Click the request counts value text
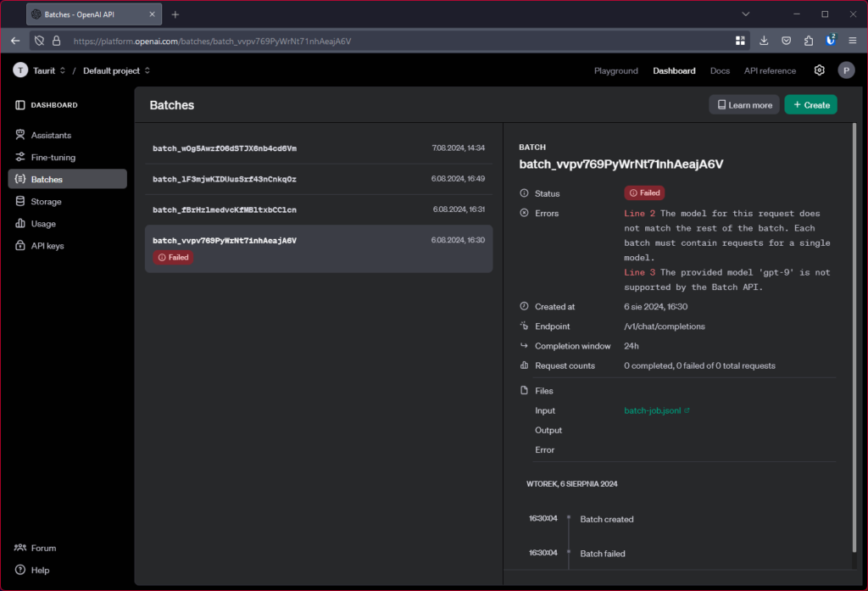This screenshot has height=591, width=868. 699,365
